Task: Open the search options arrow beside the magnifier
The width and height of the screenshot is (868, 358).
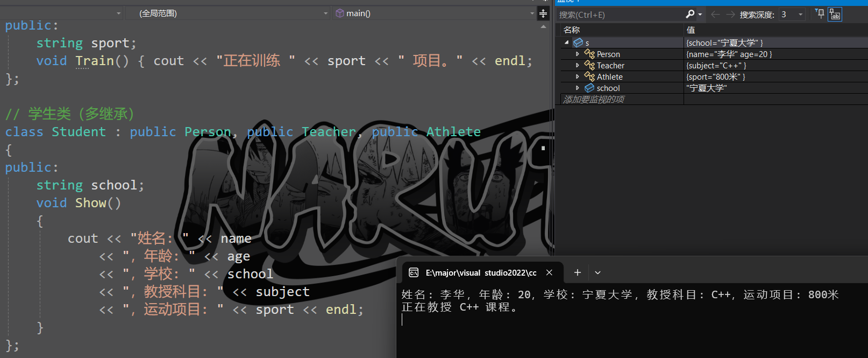Action: pyautogui.click(x=700, y=15)
